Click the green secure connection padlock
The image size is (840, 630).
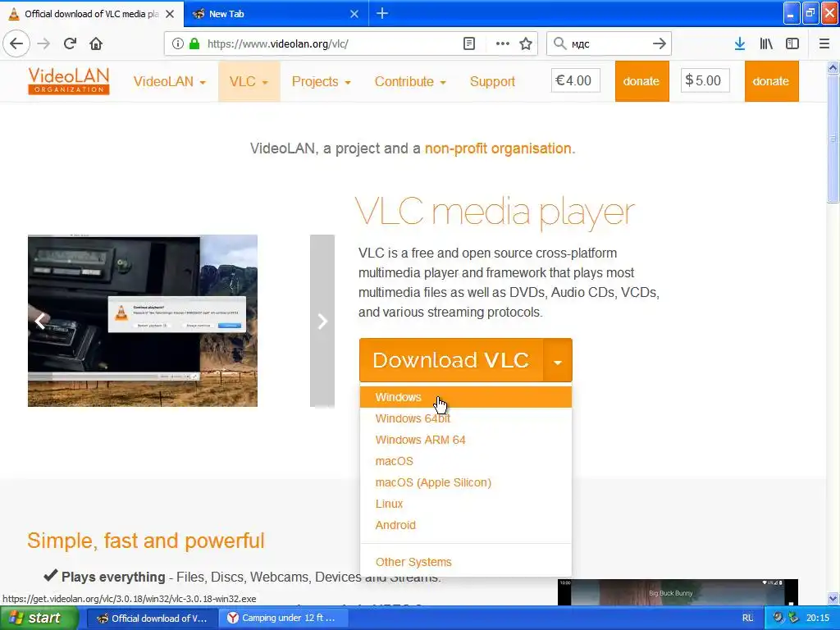[194, 43]
